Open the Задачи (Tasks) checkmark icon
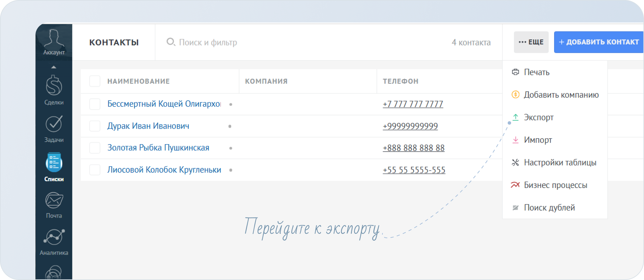 54,124
